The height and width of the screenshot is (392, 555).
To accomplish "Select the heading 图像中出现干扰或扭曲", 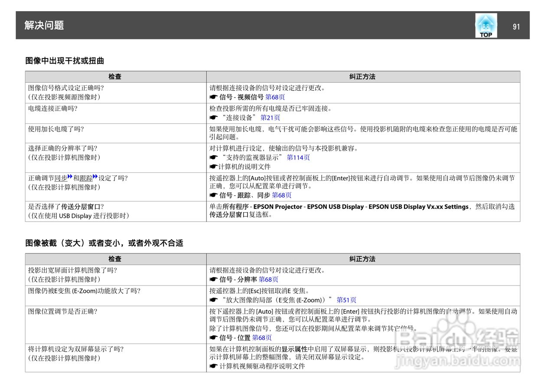I will 65,61.
